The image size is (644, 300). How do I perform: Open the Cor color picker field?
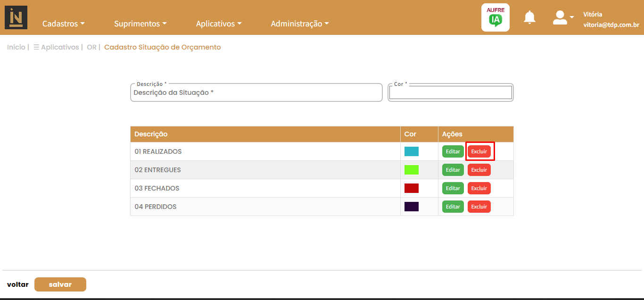pyautogui.click(x=450, y=92)
